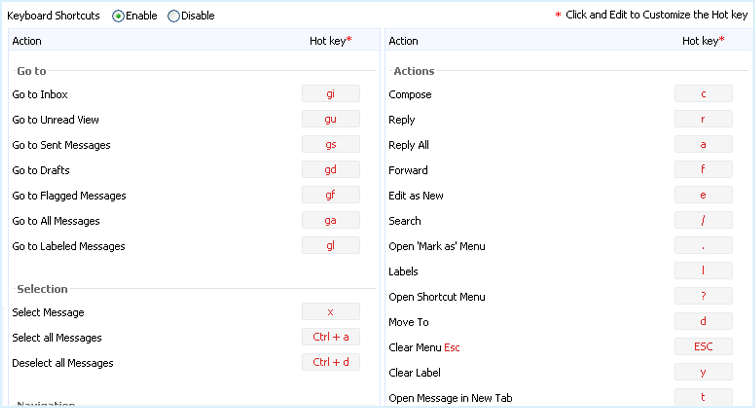The image size is (755, 408).
Task: Edit the Deselect all Messages hot key
Action: point(330,362)
